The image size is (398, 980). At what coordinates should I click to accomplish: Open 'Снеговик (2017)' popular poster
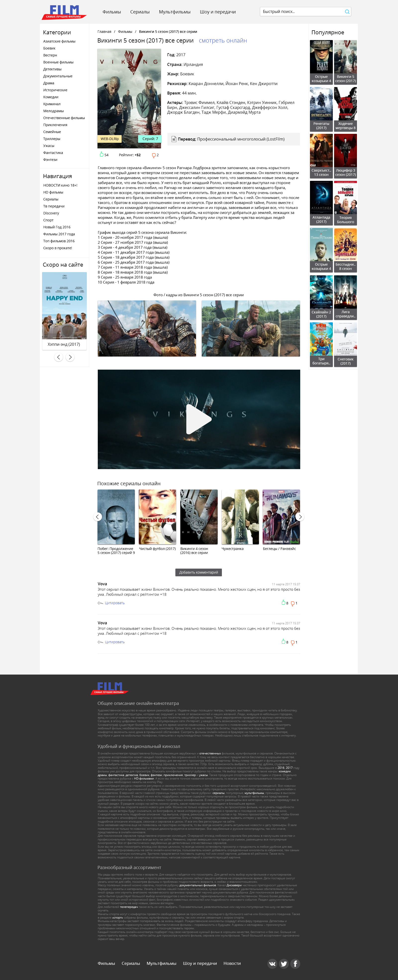pyautogui.click(x=346, y=345)
